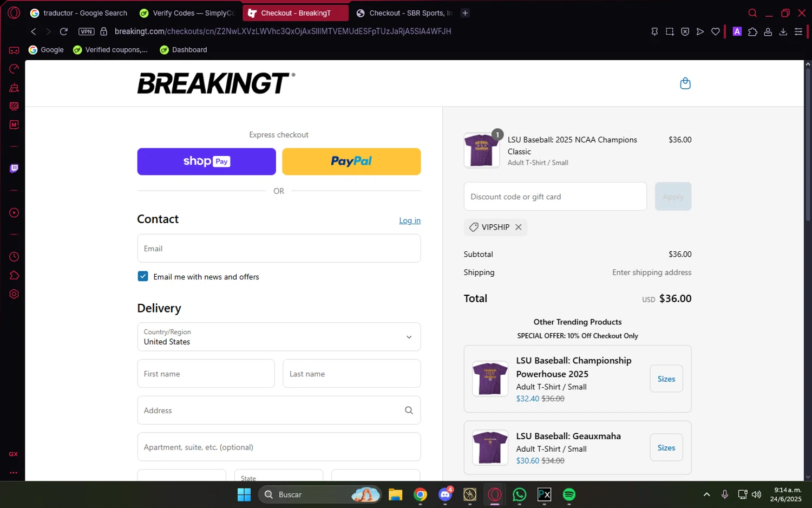The height and width of the screenshot is (508, 812).
Task: Focus the Email input field
Action: (x=279, y=249)
